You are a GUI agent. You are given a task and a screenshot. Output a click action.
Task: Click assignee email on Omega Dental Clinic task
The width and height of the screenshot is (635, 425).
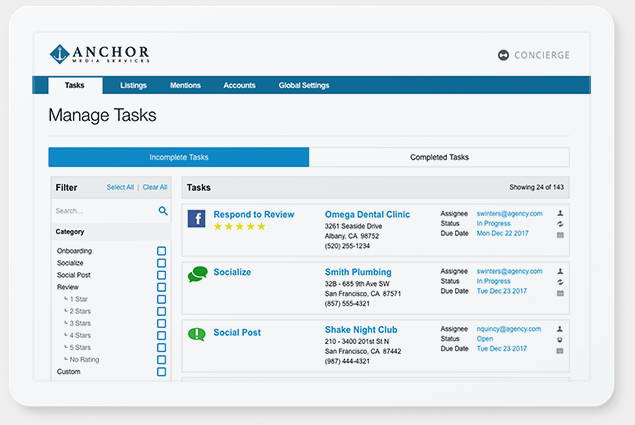point(509,214)
